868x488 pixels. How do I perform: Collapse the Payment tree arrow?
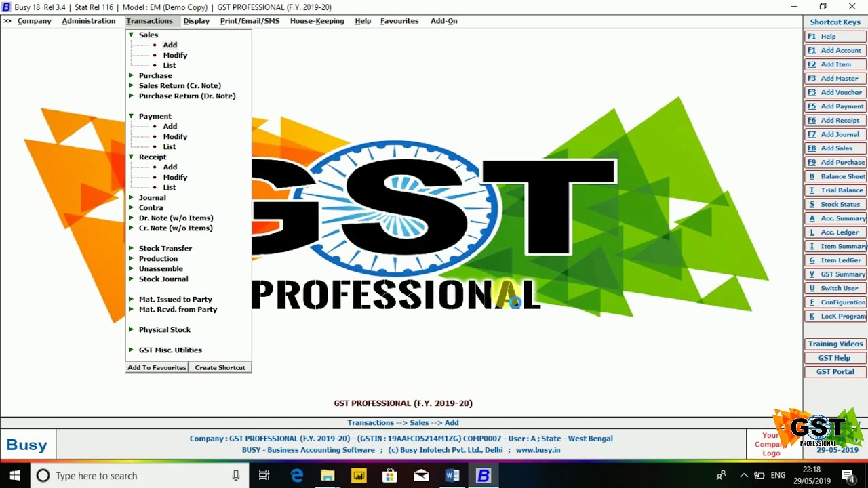point(131,116)
